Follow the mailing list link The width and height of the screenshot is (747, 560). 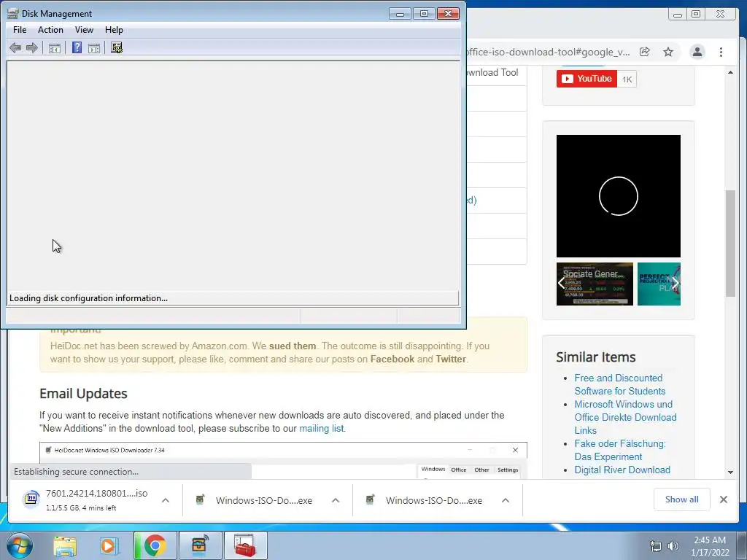[x=321, y=428]
